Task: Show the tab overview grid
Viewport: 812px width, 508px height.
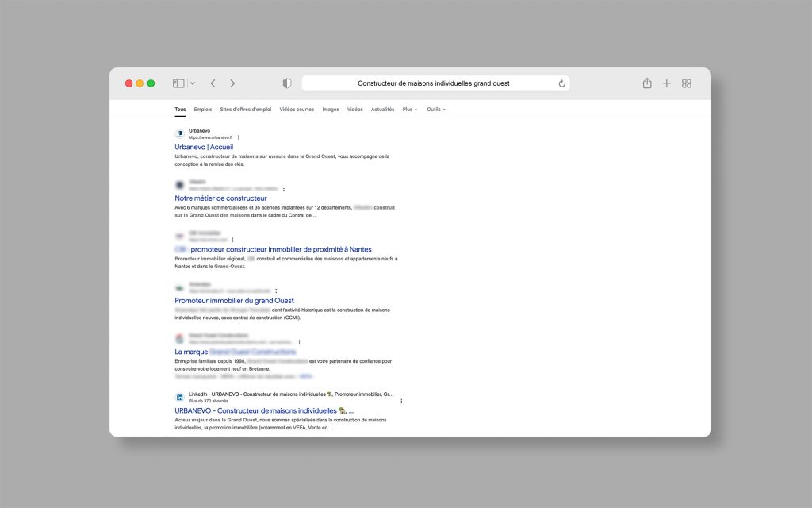Action: [x=687, y=83]
